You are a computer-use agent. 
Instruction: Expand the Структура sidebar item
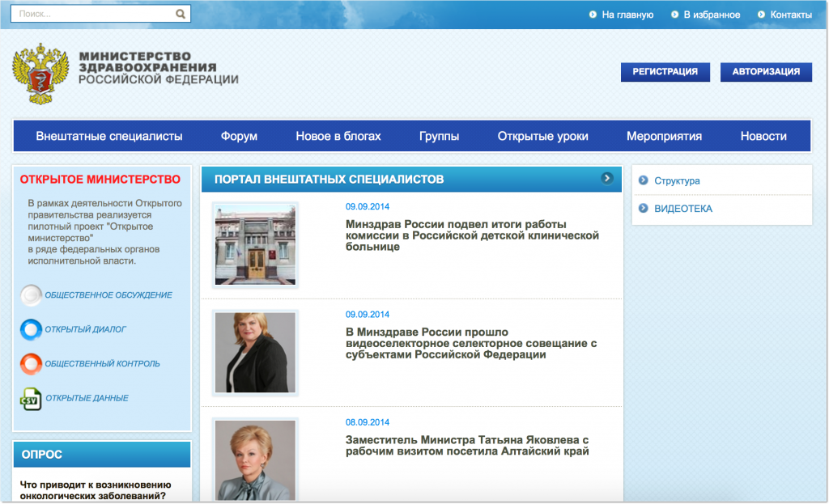677,181
